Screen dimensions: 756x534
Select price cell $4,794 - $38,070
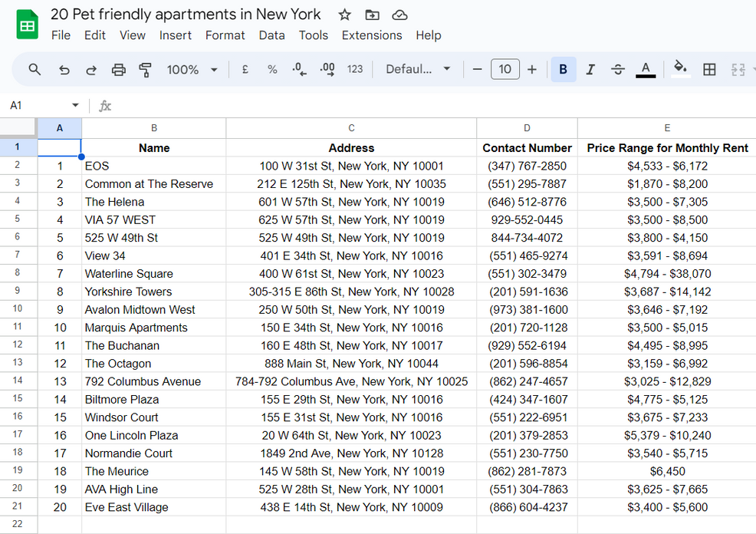click(x=667, y=273)
